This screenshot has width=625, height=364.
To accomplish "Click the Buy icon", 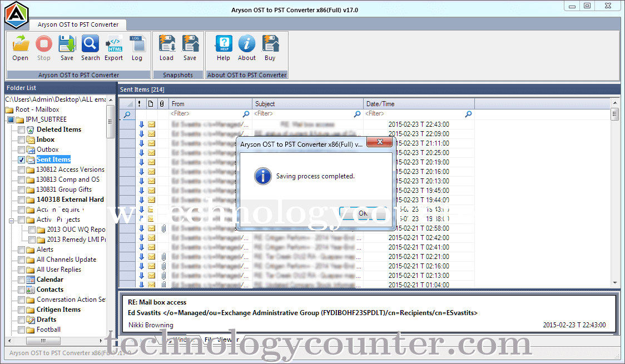I will [270, 44].
